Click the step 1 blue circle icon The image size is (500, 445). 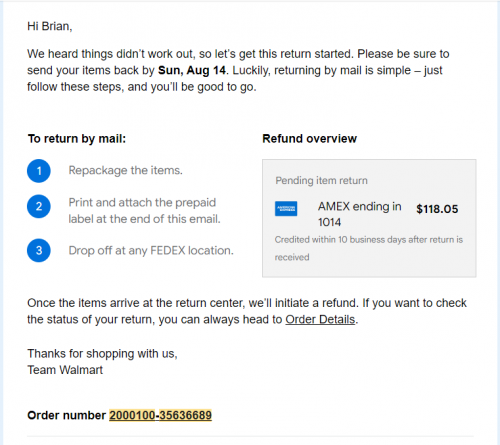point(39,171)
